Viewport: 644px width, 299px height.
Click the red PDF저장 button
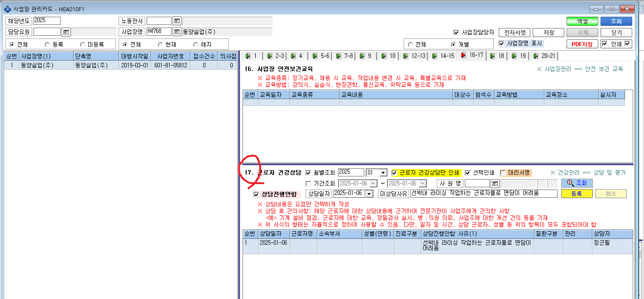[582, 44]
